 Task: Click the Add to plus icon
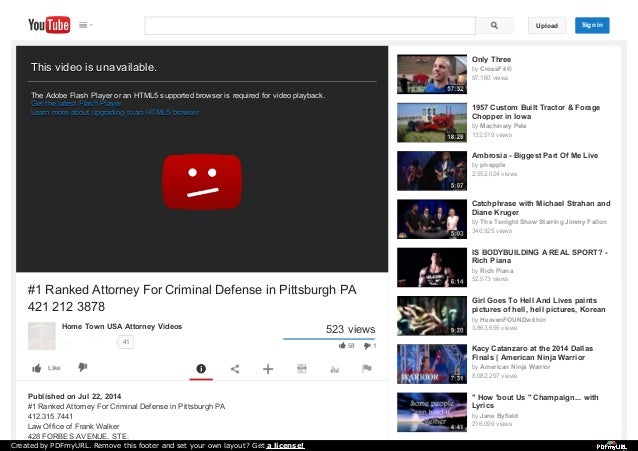pos(268,369)
